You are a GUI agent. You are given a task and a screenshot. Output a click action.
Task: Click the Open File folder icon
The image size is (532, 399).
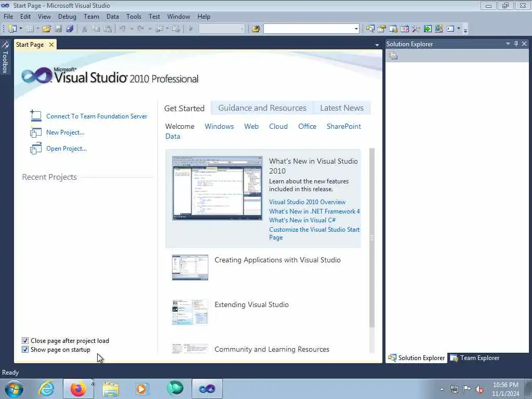click(46, 29)
